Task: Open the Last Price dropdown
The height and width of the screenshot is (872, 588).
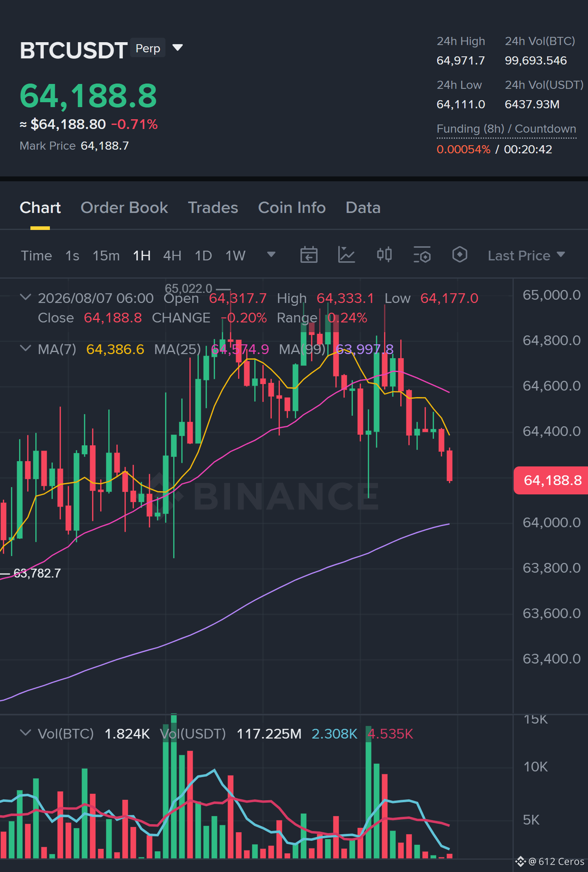Action: (526, 256)
